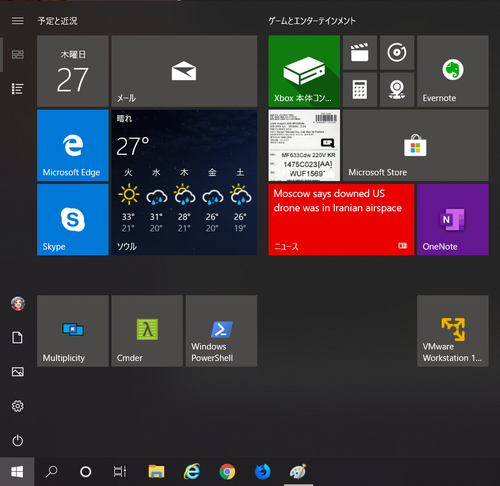
Task: Launch the Multiplicity tile
Action: (73, 331)
